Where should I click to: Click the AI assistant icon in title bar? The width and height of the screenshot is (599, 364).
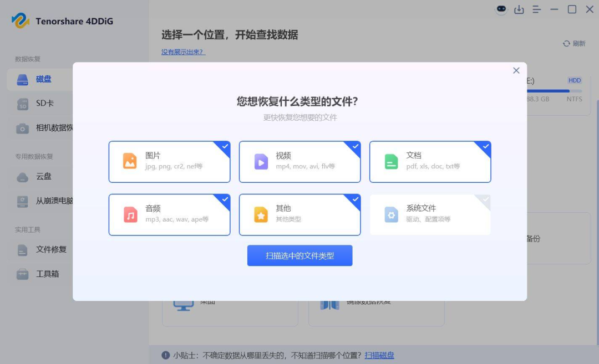coord(501,9)
